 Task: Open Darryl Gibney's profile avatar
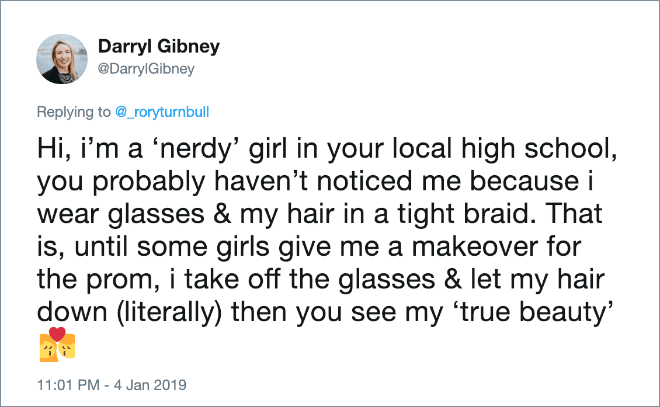click(x=63, y=58)
